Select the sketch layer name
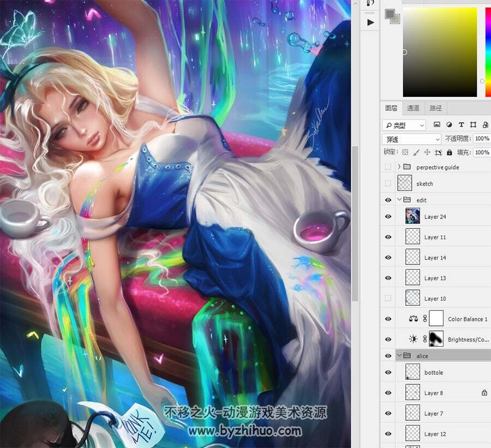Image resolution: width=491 pixels, height=448 pixels. pos(424,184)
